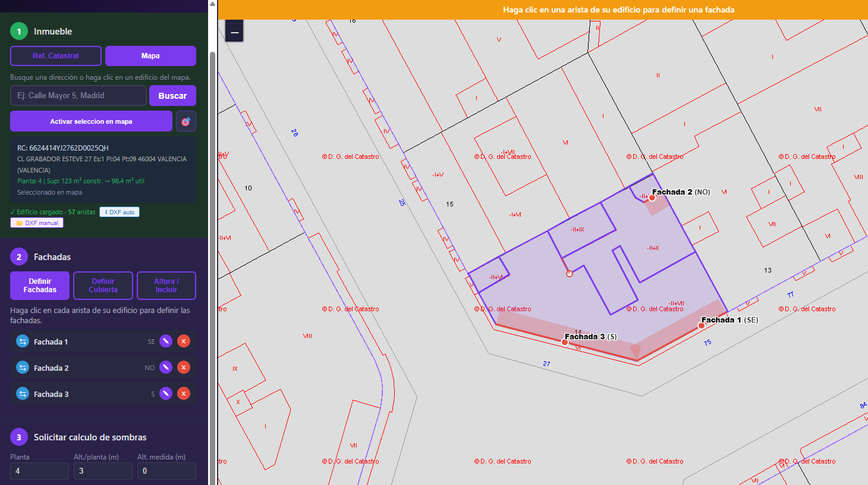Focus the address search input field
This screenshot has width=868, height=485.
pyautogui.click(x=78, y=96)
